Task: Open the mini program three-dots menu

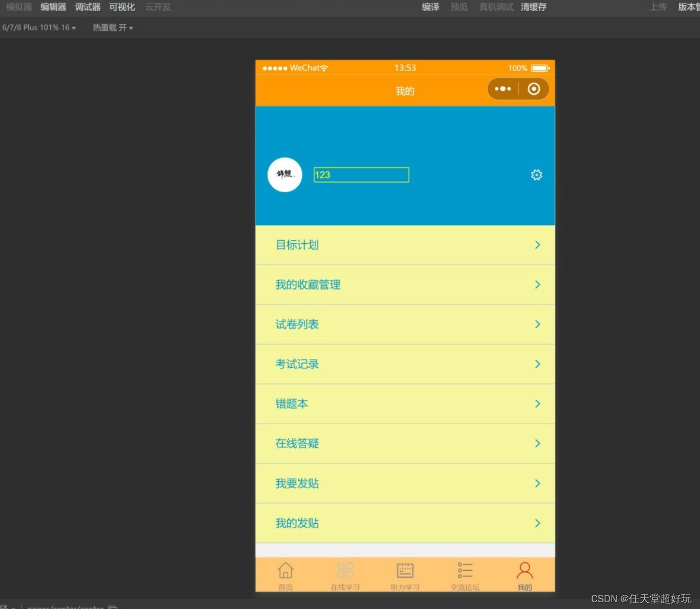Action: click(503, 89)
